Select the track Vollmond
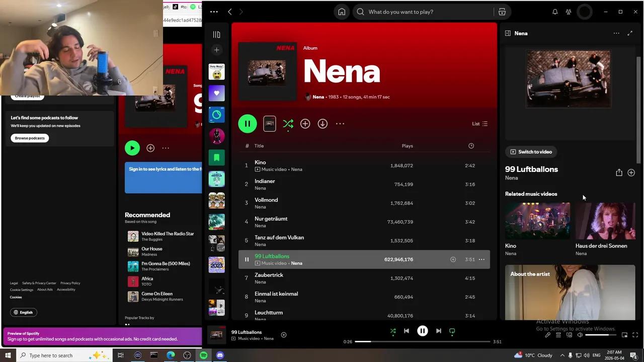The height and width of the screenshot is (362, 644). (x=364, y=203)
